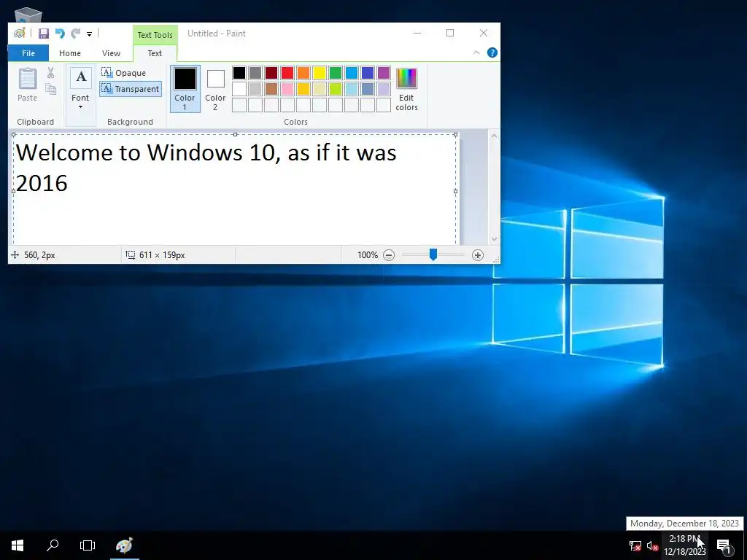Click the Text Tools contextual tab header
The height and width of the screenshot is (560, 747).
tap(155, 35)
